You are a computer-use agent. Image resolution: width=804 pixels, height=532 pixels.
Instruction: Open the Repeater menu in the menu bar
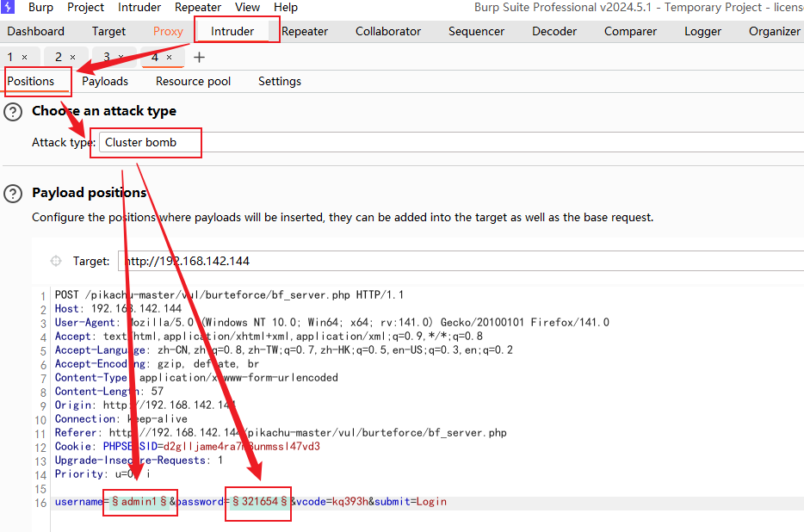point(198,7)
